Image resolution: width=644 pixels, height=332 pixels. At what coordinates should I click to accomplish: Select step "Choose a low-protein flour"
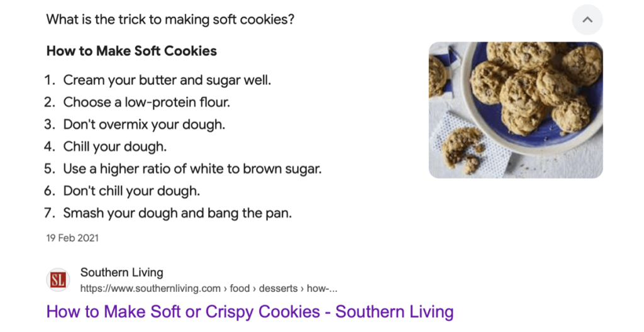point(146,102)
